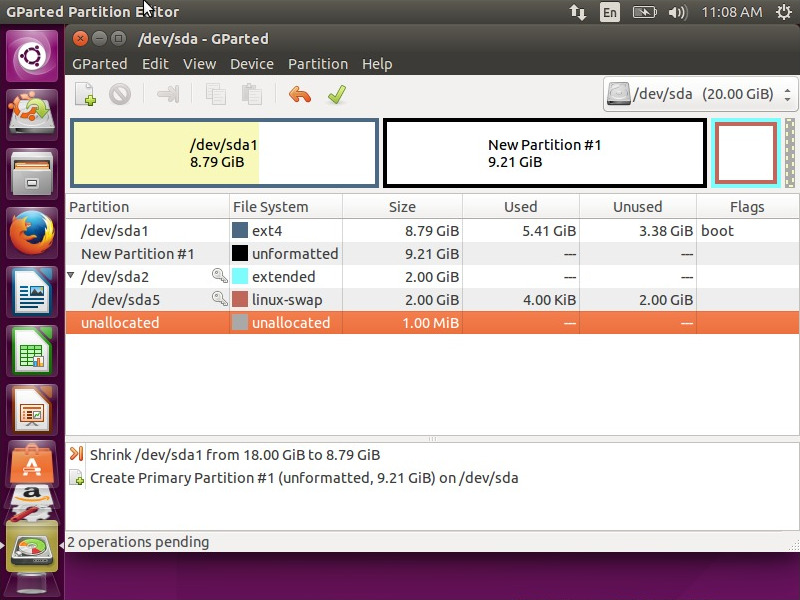The height and width of the screenshot is (600, 800).
Task: Sort by Size column header
Action: pyautogui.click(x=402, y=207)
